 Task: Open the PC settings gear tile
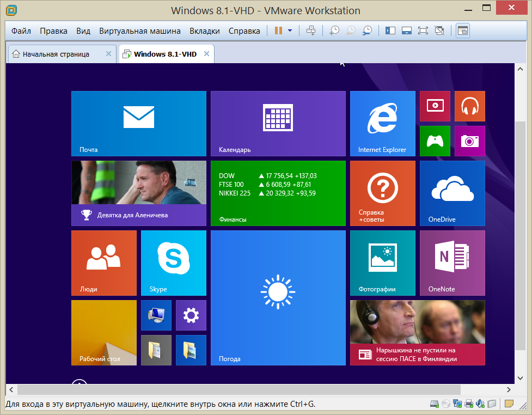point(191,315)
